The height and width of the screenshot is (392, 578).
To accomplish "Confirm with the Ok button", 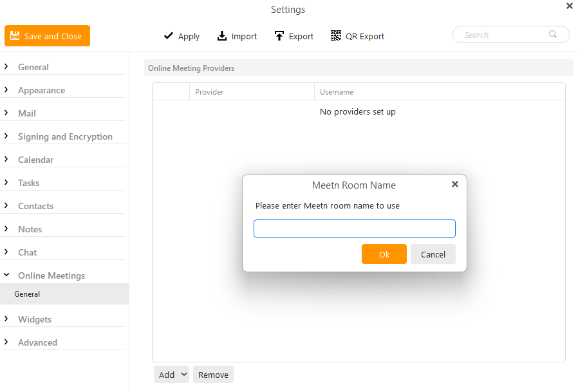I will click(x=384, y=254).
